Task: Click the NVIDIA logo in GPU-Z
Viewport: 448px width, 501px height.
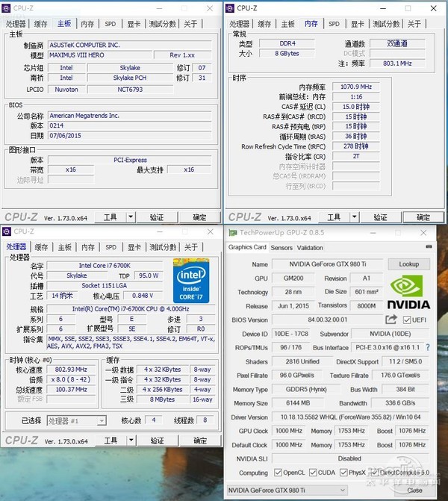Action: point(408,292)
